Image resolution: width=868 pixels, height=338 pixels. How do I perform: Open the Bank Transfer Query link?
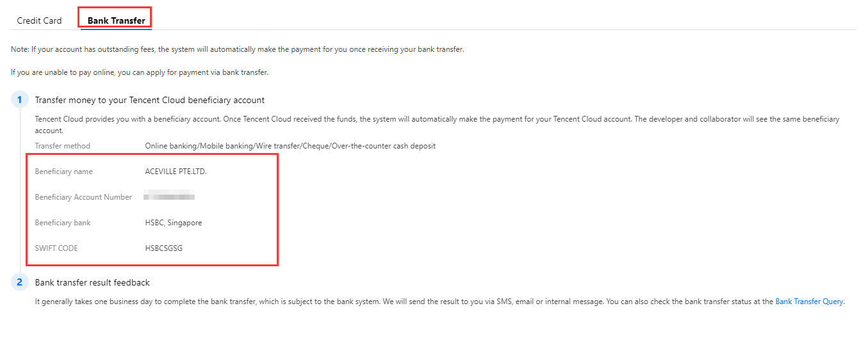809,302
